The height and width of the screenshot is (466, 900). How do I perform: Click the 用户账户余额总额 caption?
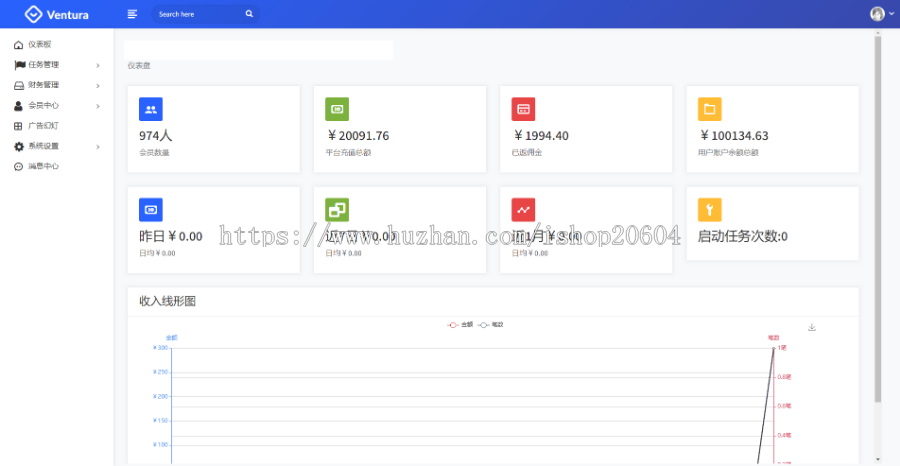(x=728, y=153)
